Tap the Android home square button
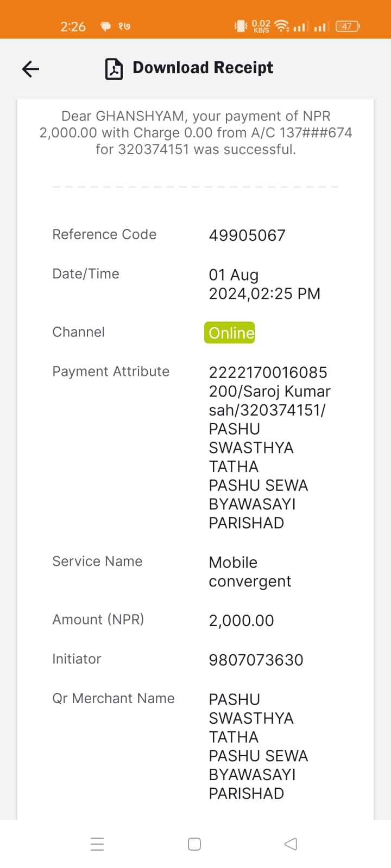391x868 pixels. (194, 844)
